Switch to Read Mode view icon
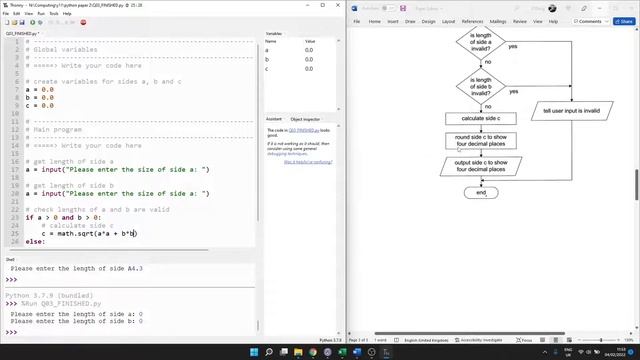640x360 pixels. coord(542,340)
